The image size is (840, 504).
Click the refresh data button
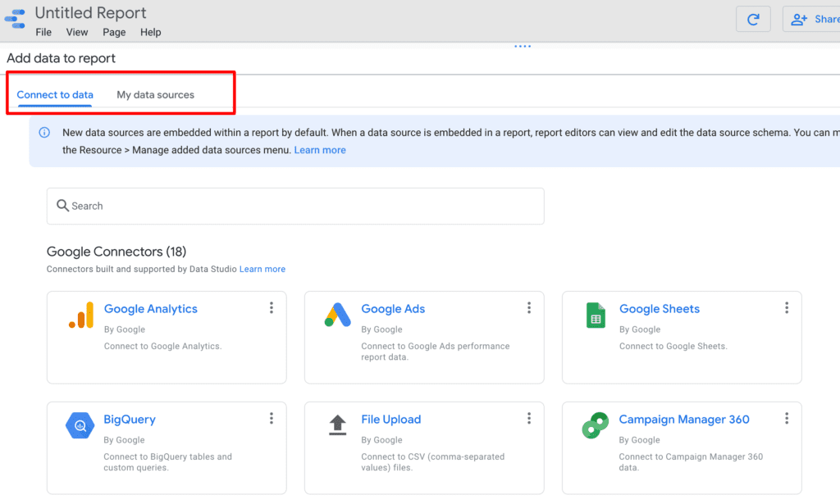(753, 20)
